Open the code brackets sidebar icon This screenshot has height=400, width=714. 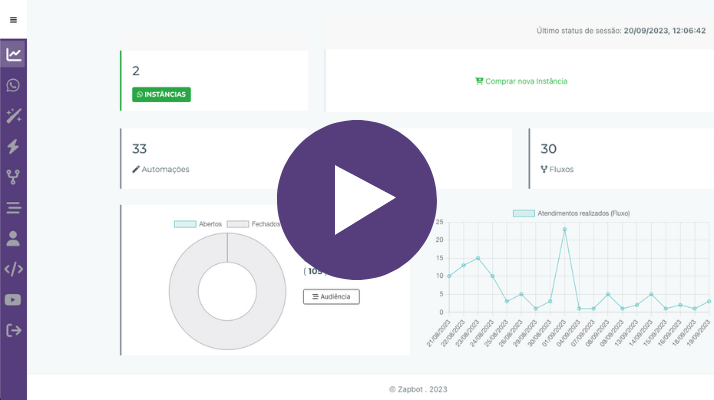click(13, 269)
